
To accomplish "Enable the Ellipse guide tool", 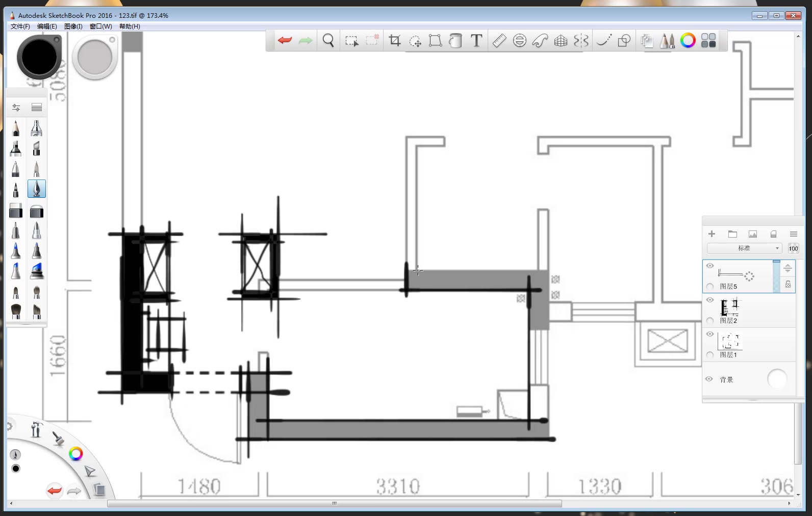I will [x=520, y=40].
